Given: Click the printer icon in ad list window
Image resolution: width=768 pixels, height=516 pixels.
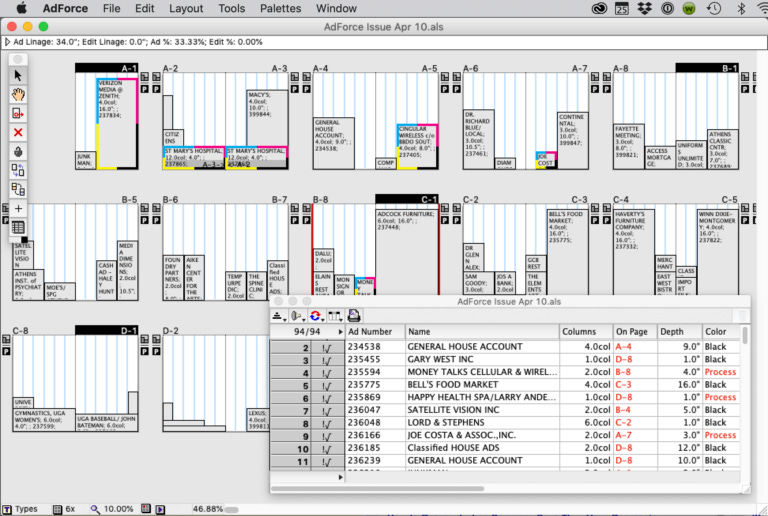Looking at the screenshot, I should (x=354, y=316).
